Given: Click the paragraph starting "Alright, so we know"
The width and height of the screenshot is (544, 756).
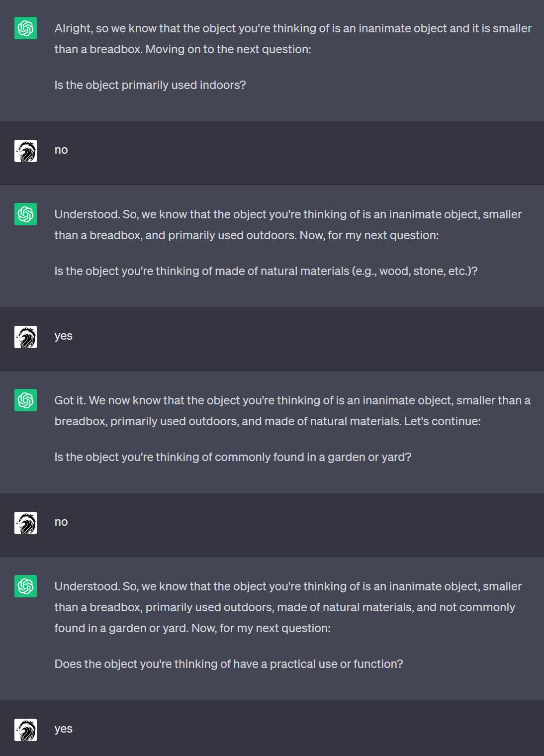Looking at the screenshot, I should 292,39.
